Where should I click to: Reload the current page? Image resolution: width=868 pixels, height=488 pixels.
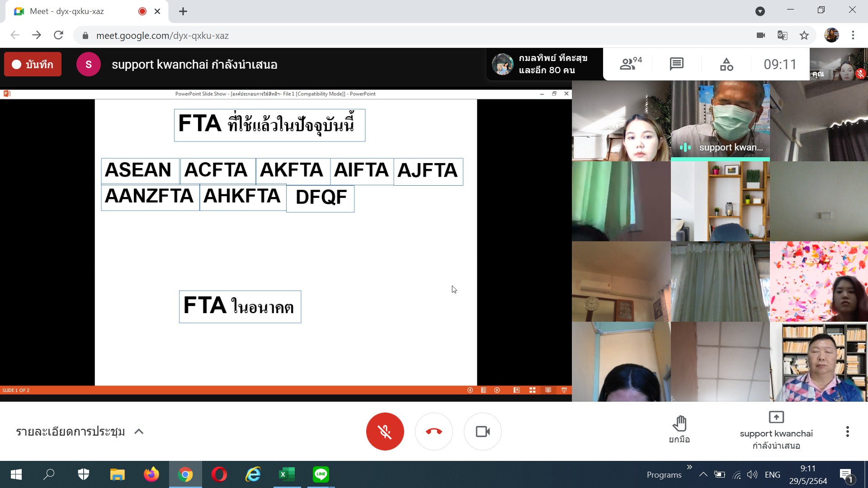click(x=58, y=35)
